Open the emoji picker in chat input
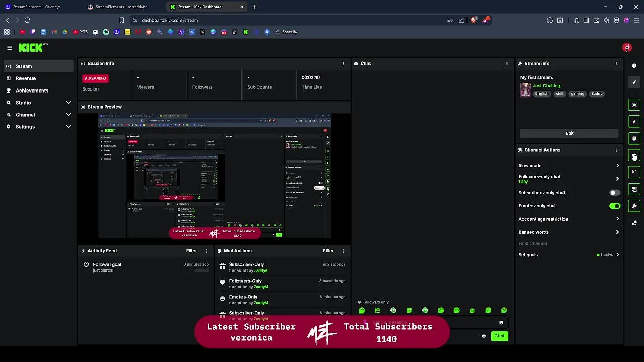The width and height of the screenshot is (644, 362). point(501,323)
